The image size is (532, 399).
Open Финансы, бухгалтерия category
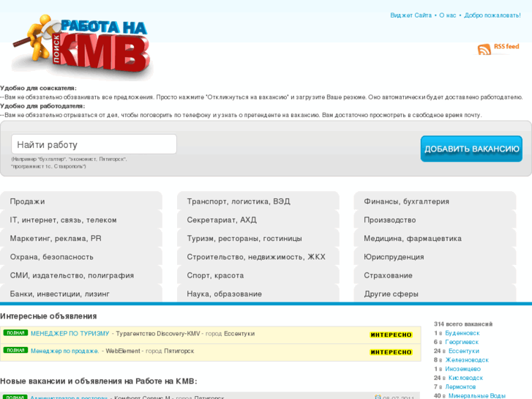click(435, 201)
